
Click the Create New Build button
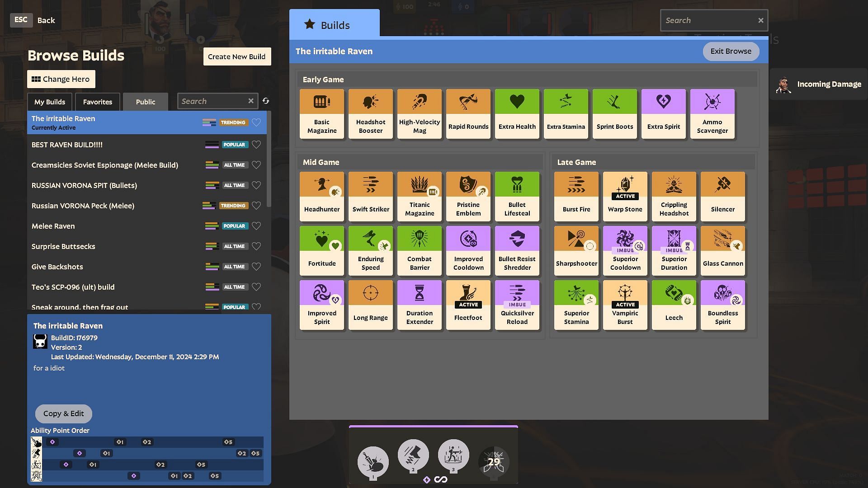click(x=236, y=56)
